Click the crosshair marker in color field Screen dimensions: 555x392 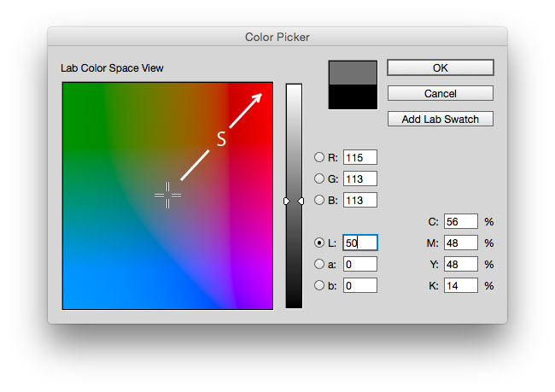[167, 195]
